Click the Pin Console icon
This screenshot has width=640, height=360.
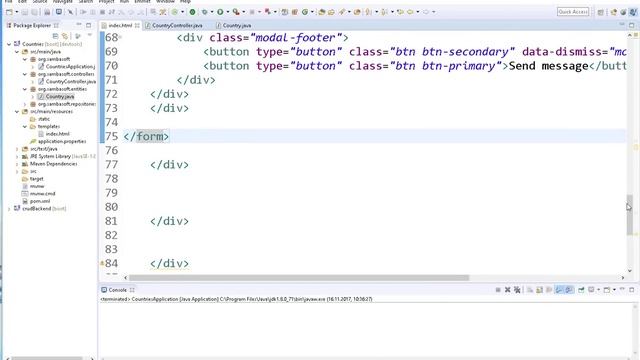coord(581,290)
